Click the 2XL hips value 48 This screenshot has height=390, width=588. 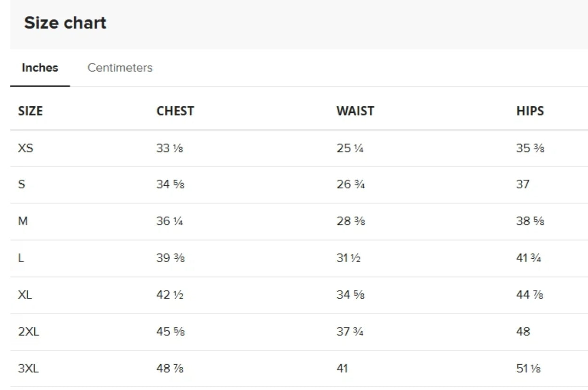[523, 332]
